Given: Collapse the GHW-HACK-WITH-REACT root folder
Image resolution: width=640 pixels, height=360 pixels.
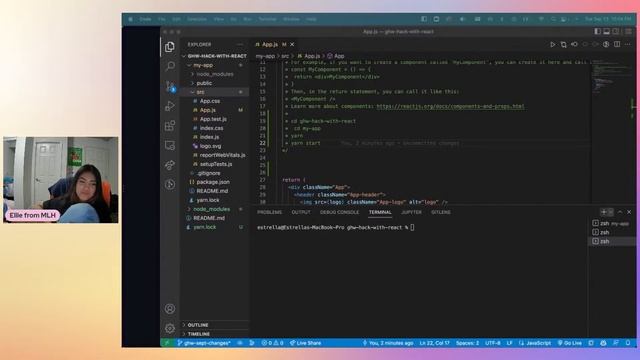Looking at the screenshot, I should [215, 56].
